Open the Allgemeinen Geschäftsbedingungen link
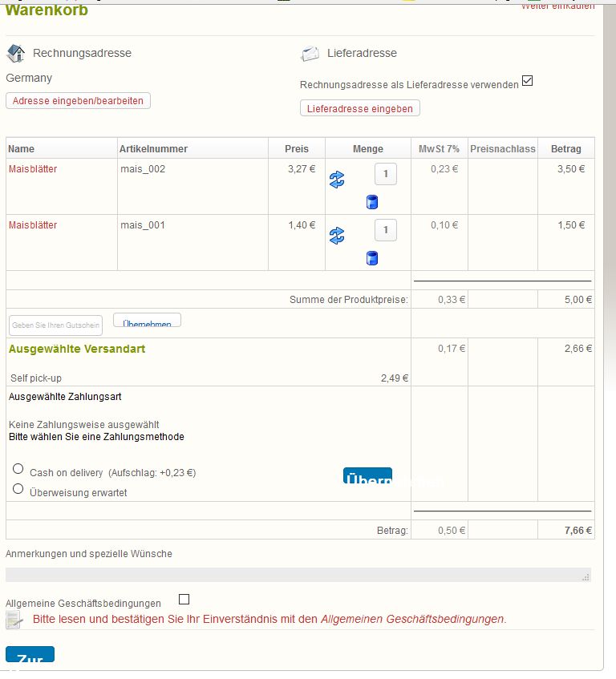 tap(412, 619)
